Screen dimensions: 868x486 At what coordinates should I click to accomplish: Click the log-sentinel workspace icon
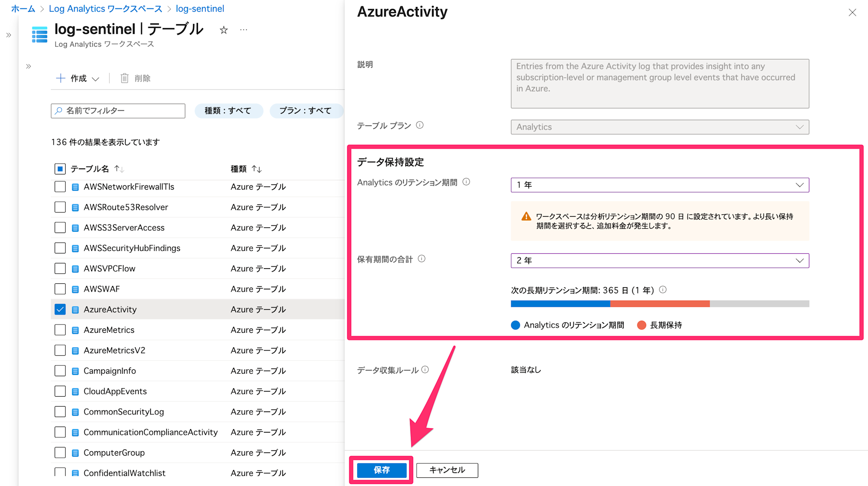pyautogui.click(x=39, y=35)
